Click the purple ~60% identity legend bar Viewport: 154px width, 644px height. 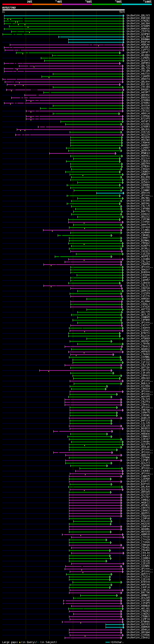77,4
